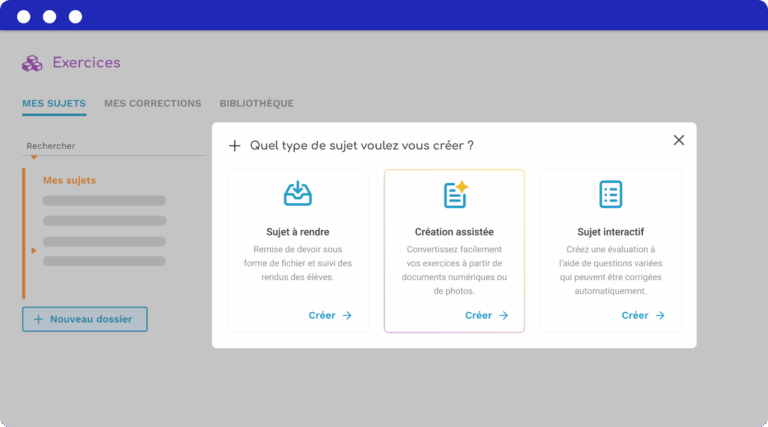Click the arrow next to Sujet interactif Créer
The image size is (768, 427).
[660, 315]
